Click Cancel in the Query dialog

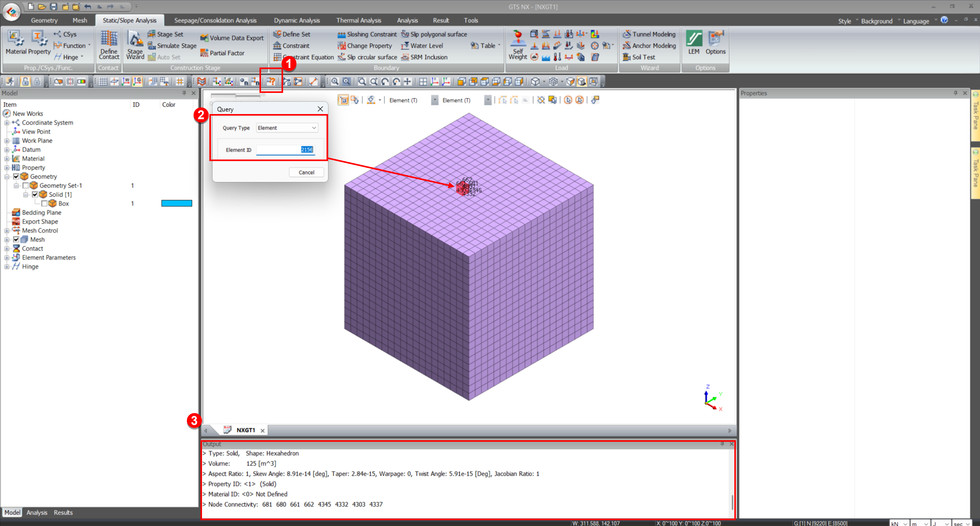(x=306, y=172)
